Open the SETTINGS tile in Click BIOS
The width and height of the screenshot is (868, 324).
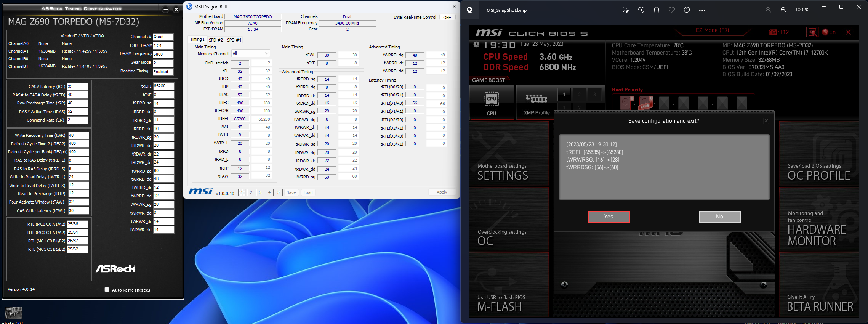click(509, 154)
